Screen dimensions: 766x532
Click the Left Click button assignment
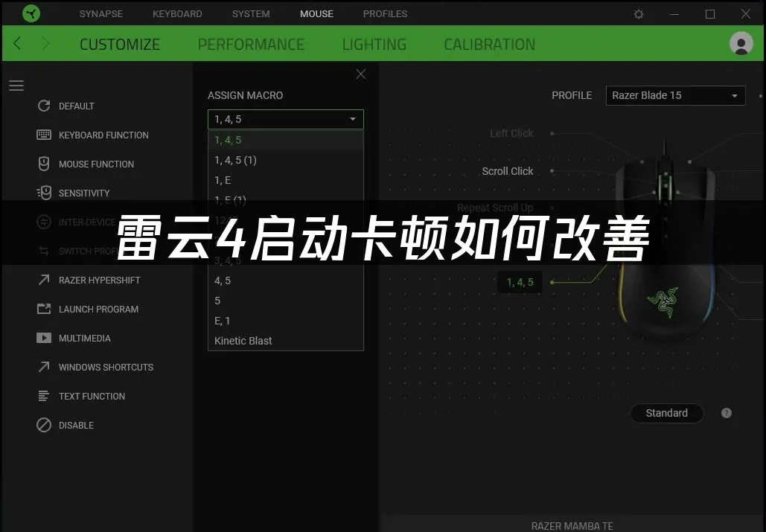511,133
